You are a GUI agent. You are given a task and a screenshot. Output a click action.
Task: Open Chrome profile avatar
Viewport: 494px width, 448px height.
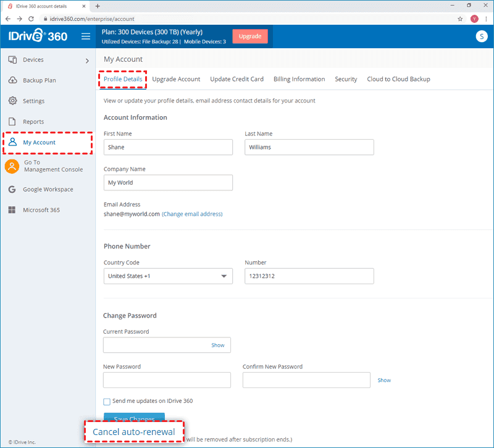474,19
